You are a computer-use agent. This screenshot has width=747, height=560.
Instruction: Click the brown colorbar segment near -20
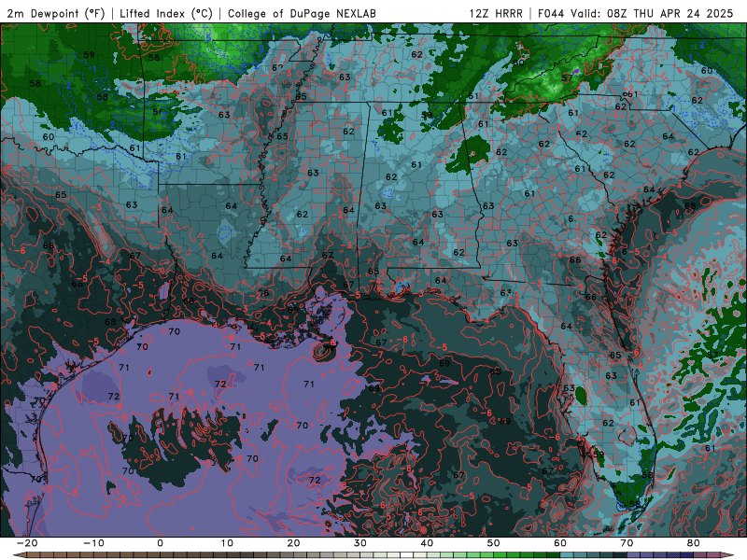pyautogui.click(x=34, y=555)
